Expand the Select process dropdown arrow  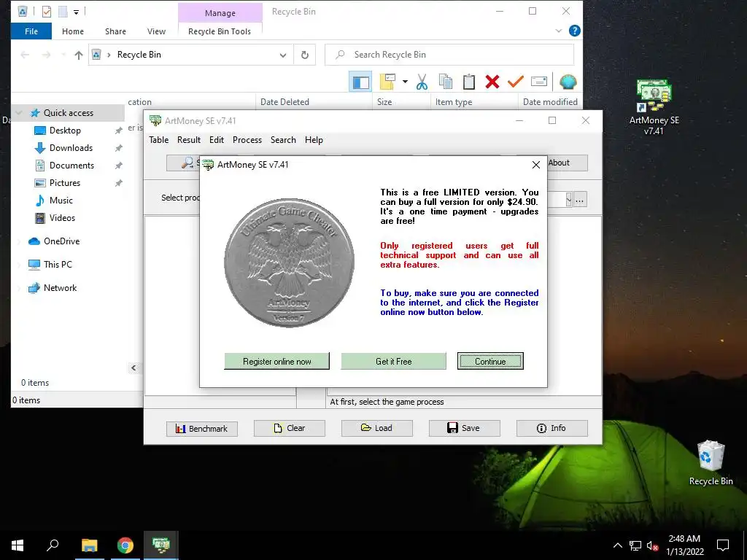click(x=569, y=200)
